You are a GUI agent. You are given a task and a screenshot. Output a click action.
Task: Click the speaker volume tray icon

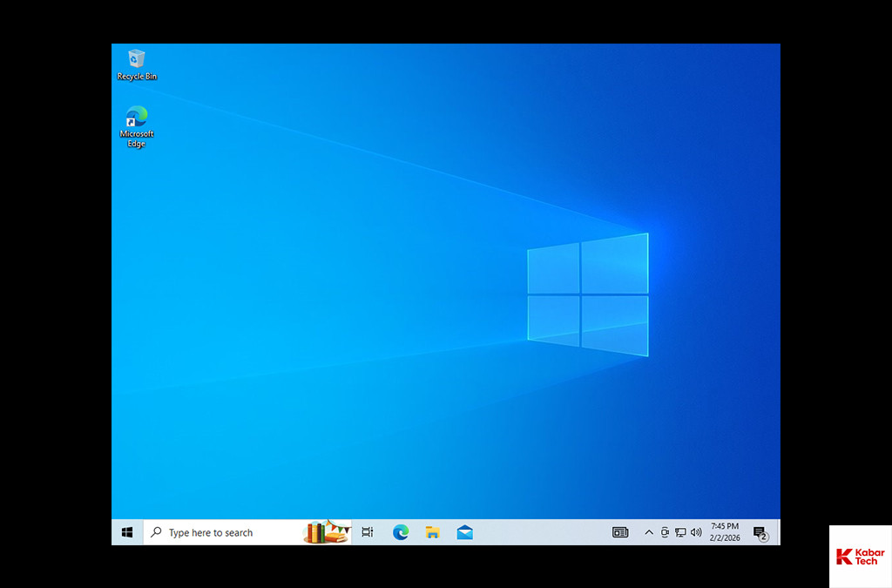[x=696, y=532]
